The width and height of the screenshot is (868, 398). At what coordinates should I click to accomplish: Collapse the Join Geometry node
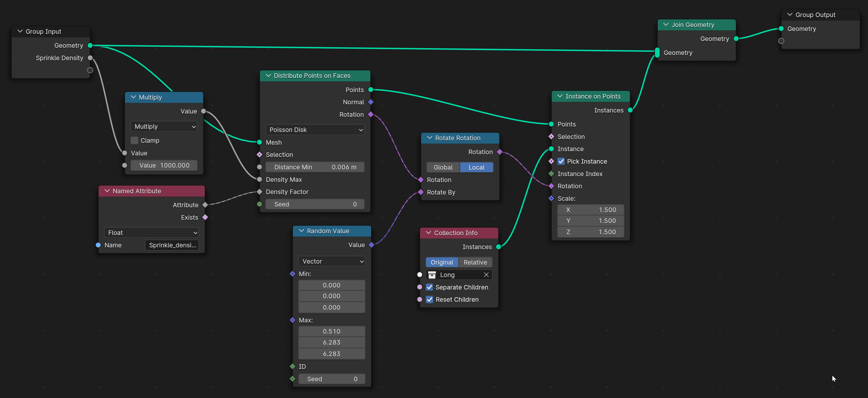(666, 25)
